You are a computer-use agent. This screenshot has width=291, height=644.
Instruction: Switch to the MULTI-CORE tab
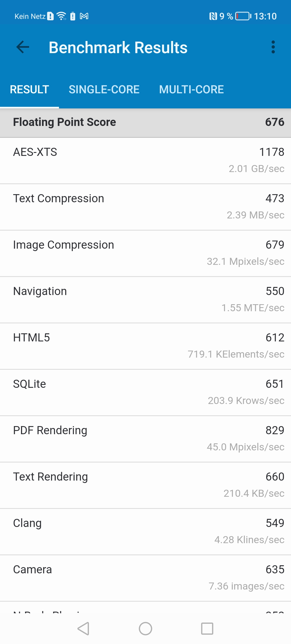pos(191,90)
